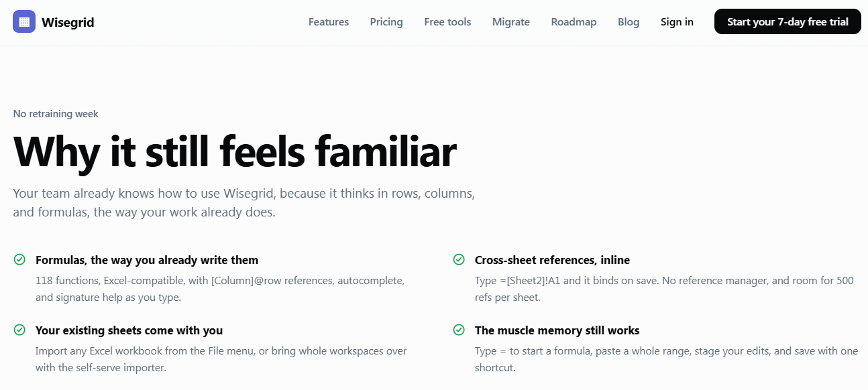Start your 7-day free trial
The height and width of the screenshot is (390, 868).
788,21
